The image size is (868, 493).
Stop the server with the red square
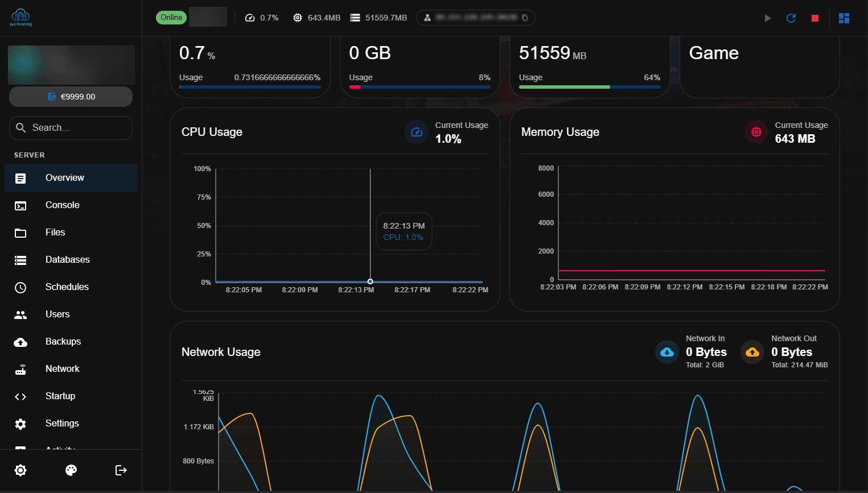tap(815, 18)
